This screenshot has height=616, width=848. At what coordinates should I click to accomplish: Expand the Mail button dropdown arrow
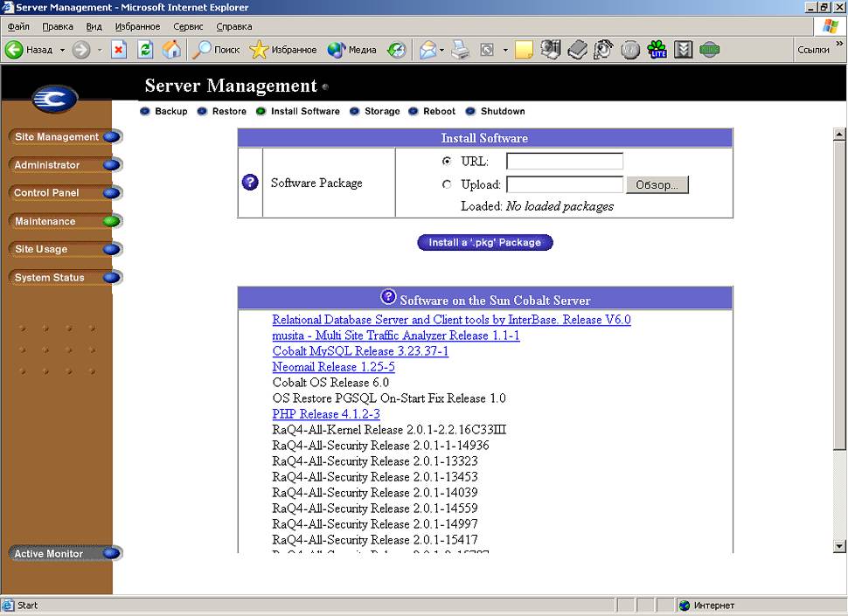pyautogui.click(x=441, y=50)
